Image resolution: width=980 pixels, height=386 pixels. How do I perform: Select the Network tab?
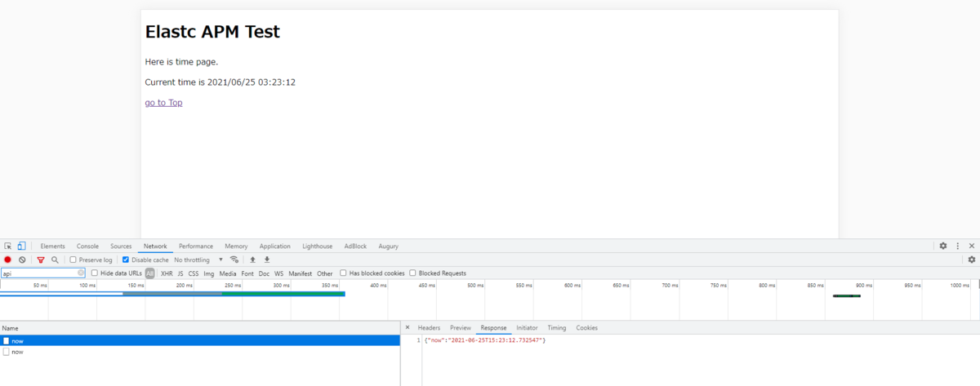click(155, 246)
